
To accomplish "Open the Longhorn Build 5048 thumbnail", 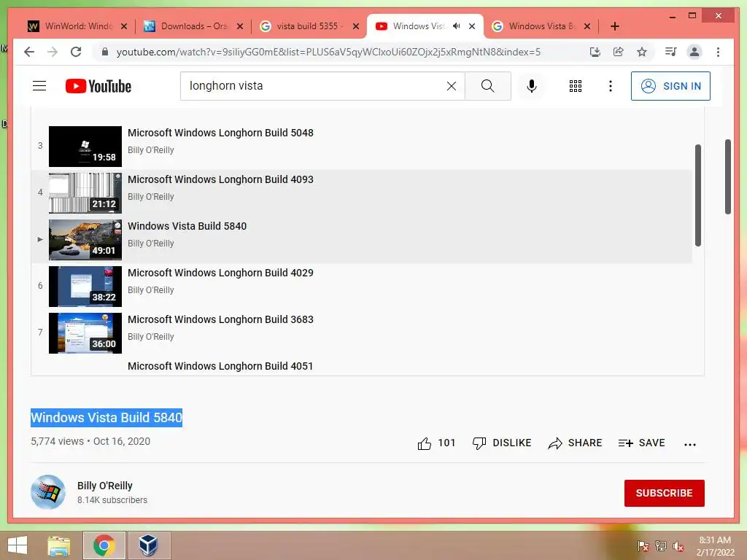I will pos(85,146).
